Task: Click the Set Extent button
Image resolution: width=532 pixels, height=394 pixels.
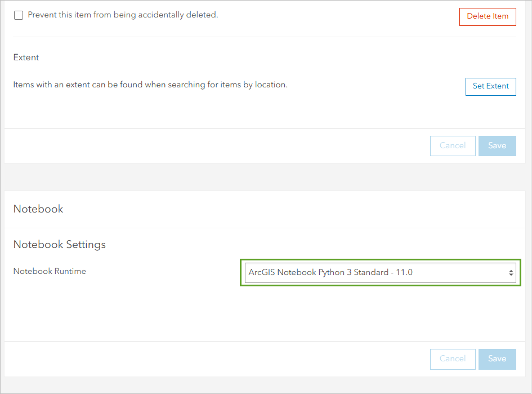Action: click(490, 86)
